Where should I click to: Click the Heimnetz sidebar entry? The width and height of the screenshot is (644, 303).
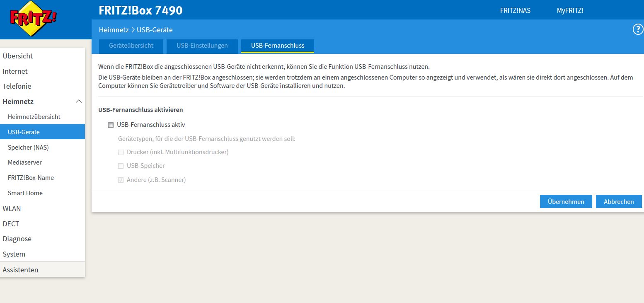point(42,102)
